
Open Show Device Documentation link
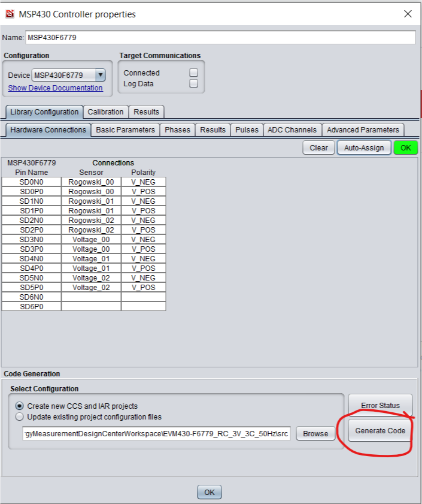coord(55,87)
